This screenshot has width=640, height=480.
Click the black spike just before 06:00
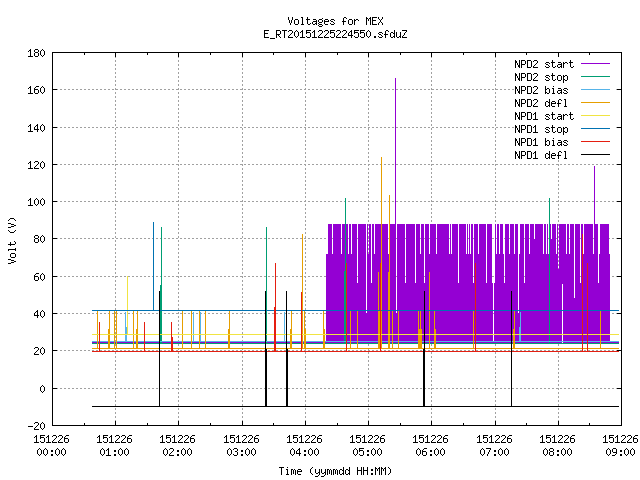tap(424, 349)
